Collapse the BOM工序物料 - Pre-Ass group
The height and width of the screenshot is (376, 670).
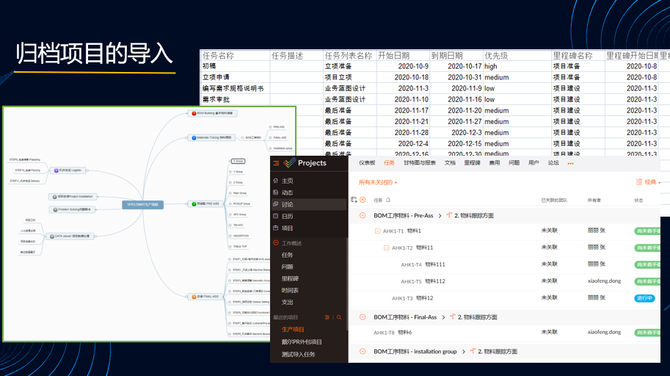click(362, 215)
